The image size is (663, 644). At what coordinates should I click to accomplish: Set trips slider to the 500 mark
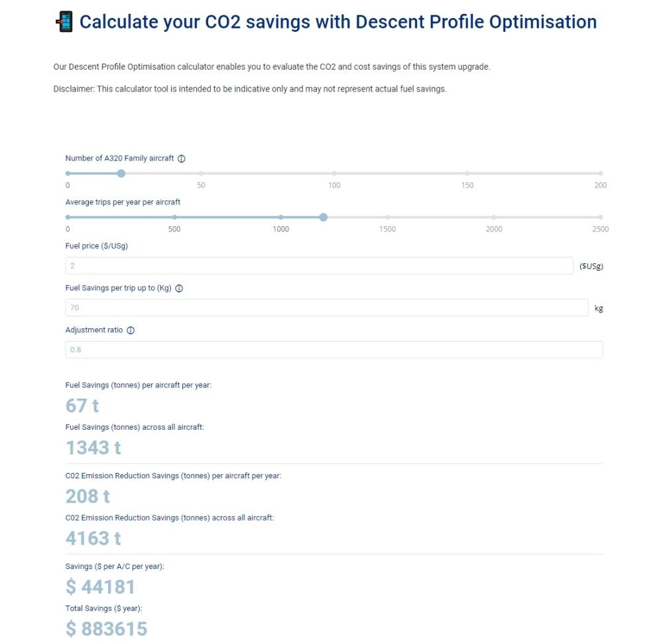174,217
